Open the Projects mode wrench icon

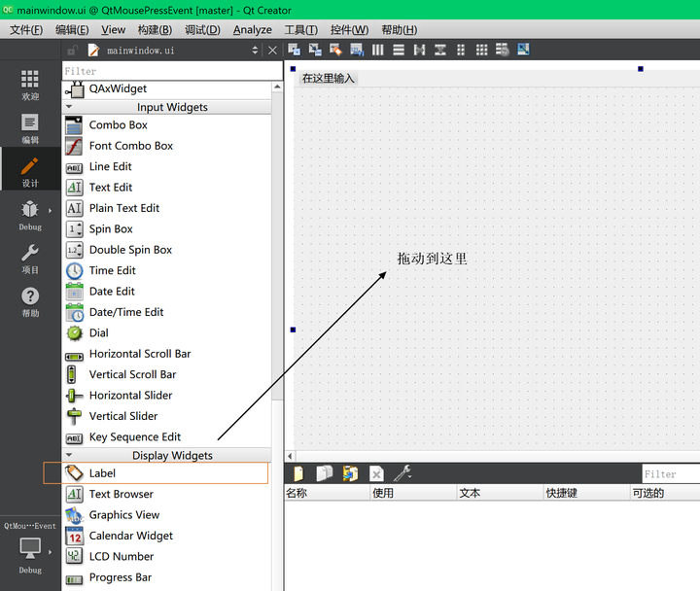30,255
